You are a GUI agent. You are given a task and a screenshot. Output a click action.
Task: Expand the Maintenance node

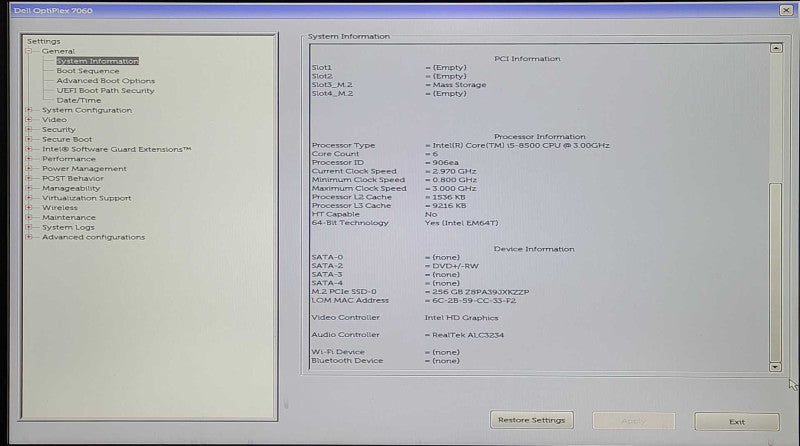pos(29,217)
